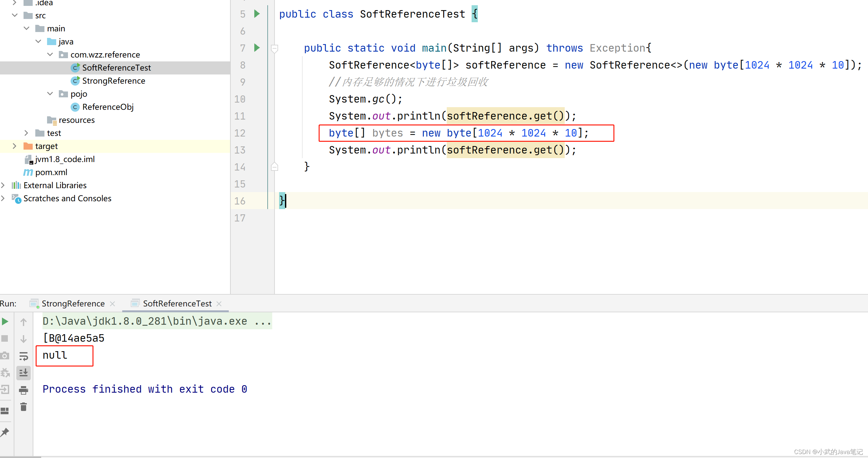The height and width of the screenshot is (458, 868).
Task: Open ReferenceObj class from project tree
Action: coord(108,107)
